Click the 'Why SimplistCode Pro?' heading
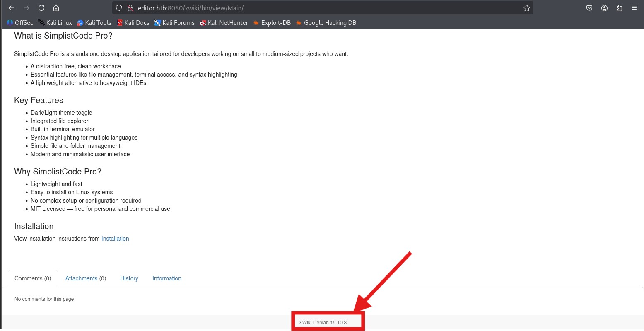Screen dimensions: 644x331 58,172
